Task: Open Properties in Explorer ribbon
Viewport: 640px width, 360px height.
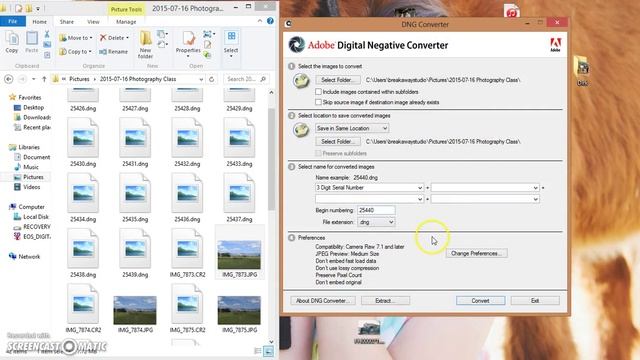Action: (188, 43)
